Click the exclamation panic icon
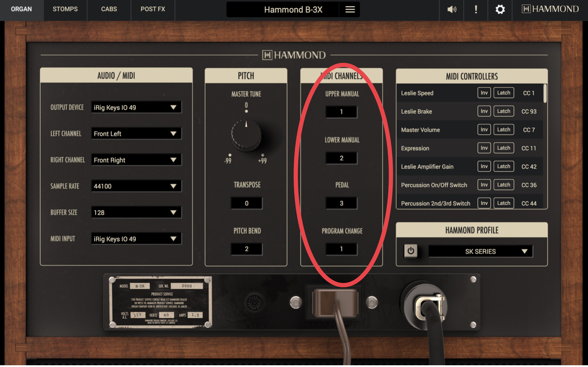Viewport: 588px width, 367px height. tap(476, 10)
